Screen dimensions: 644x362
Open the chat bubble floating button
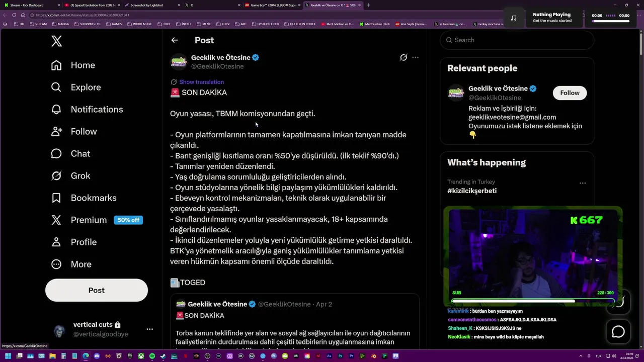click(x=618, y=332)
